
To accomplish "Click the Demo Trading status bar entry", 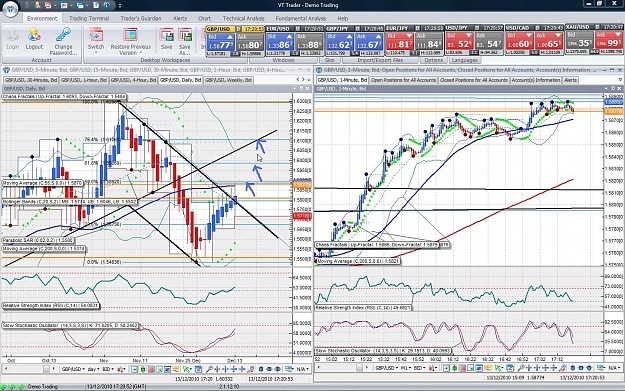I will (42, 387).
